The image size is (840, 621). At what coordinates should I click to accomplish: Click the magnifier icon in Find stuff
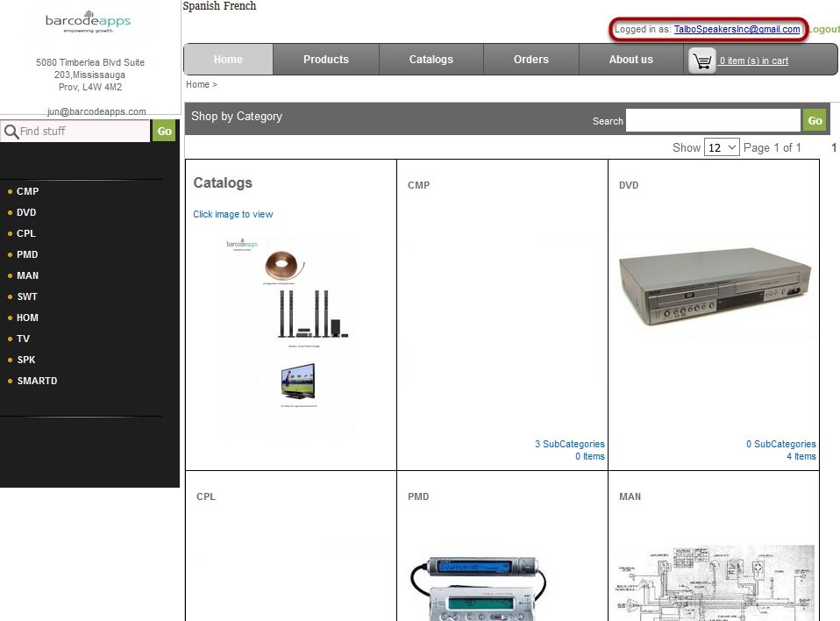[x=11, y=132]
